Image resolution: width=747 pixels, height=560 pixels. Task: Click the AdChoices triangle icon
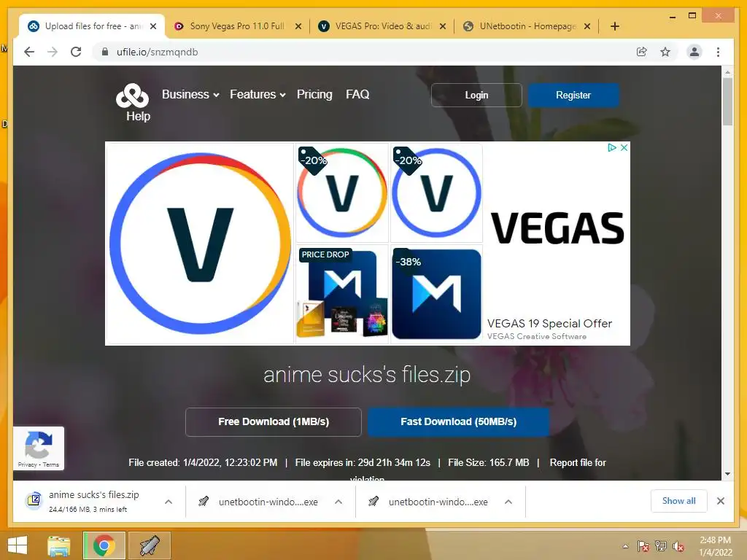(612, 147)
